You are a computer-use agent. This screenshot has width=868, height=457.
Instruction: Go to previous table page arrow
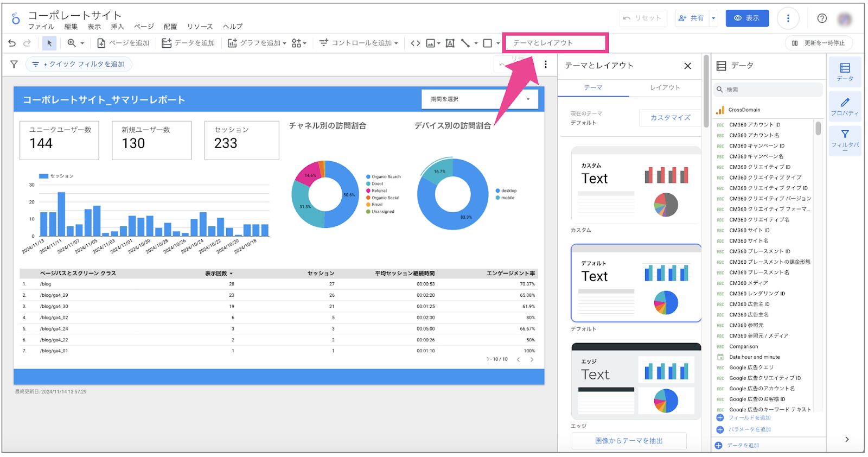[x=519, y=359]
